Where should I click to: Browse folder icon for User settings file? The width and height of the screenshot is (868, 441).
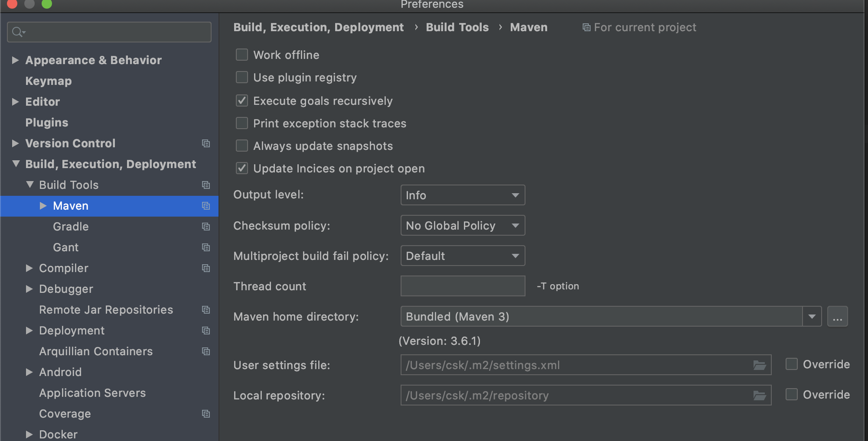pos(760,365)
